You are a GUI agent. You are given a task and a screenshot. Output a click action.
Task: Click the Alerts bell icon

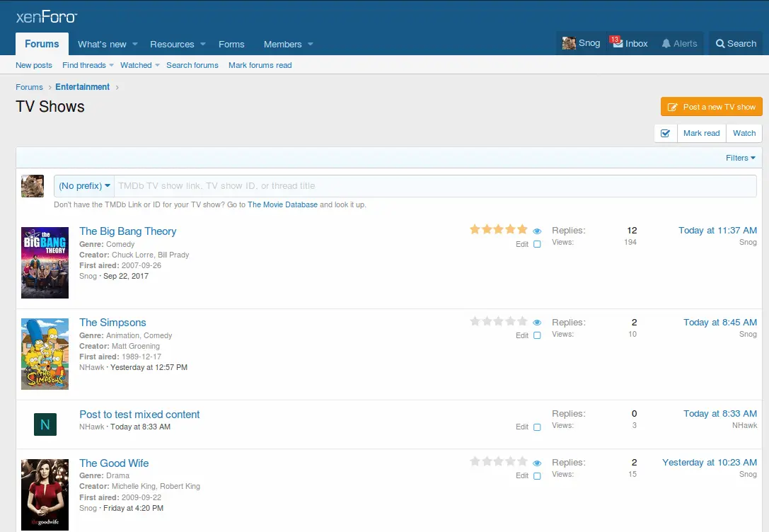[x=666, y=44]
